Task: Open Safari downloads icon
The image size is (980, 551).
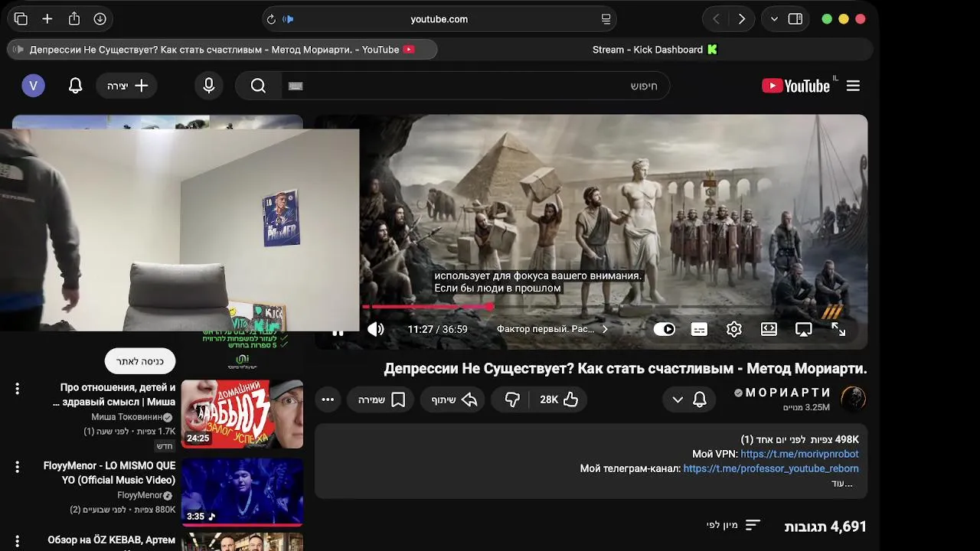Action: (x=100, y=19)
